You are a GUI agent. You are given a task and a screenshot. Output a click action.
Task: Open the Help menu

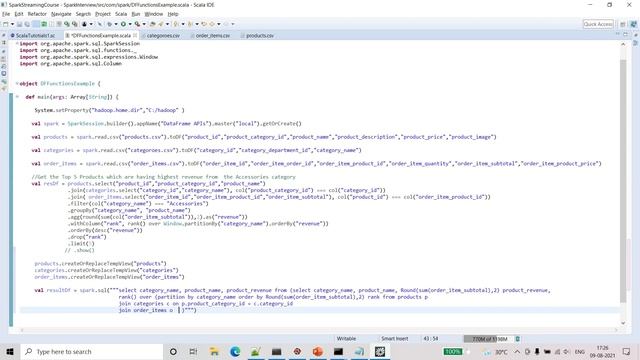coord(173,14)
